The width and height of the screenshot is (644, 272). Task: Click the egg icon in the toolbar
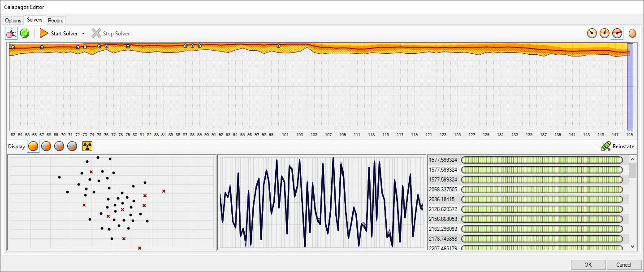point(632,33)
